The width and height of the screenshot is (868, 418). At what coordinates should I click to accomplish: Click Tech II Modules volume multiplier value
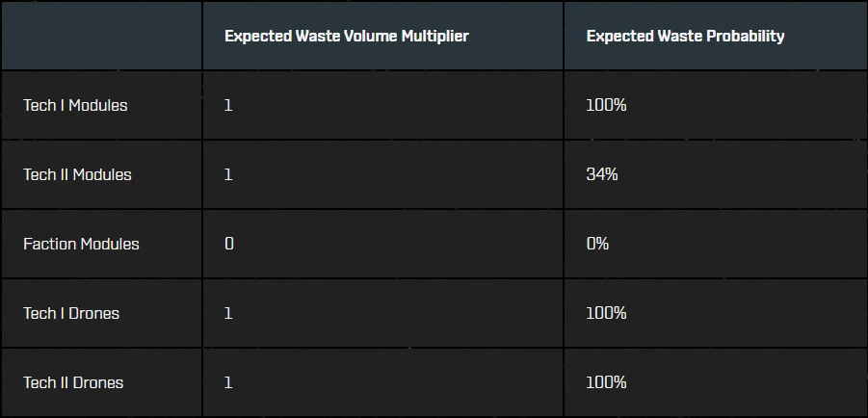(228, 174)
